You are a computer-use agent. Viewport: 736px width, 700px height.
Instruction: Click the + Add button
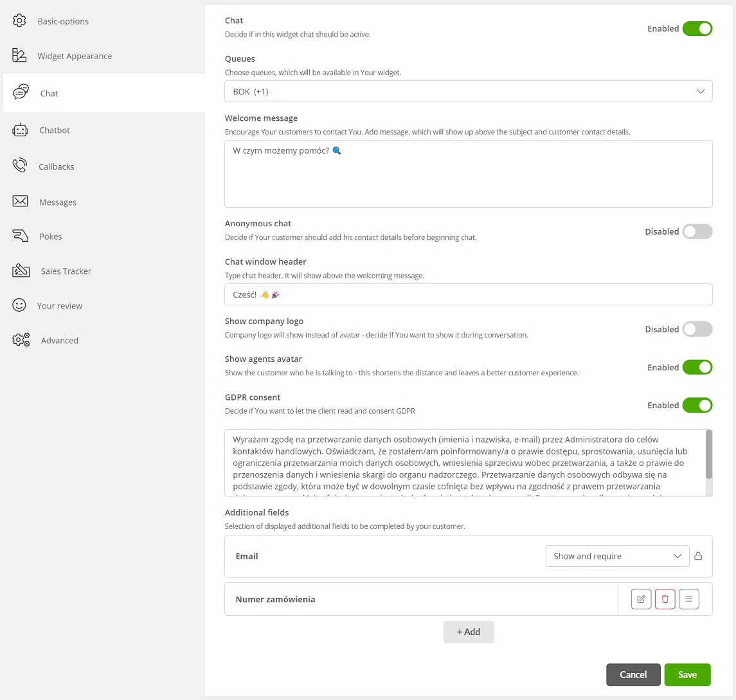(x=469, y=632)
